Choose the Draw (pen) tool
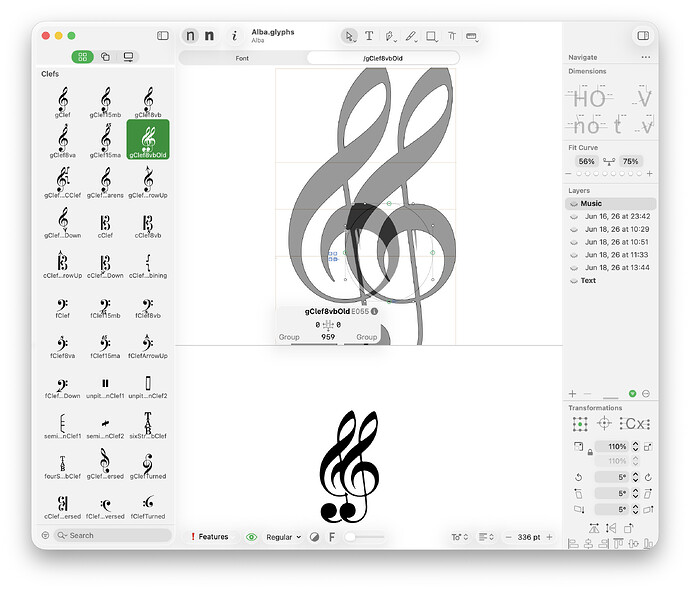Image resolution: width=689 pixels, height=591 pixels. (389, 36)
